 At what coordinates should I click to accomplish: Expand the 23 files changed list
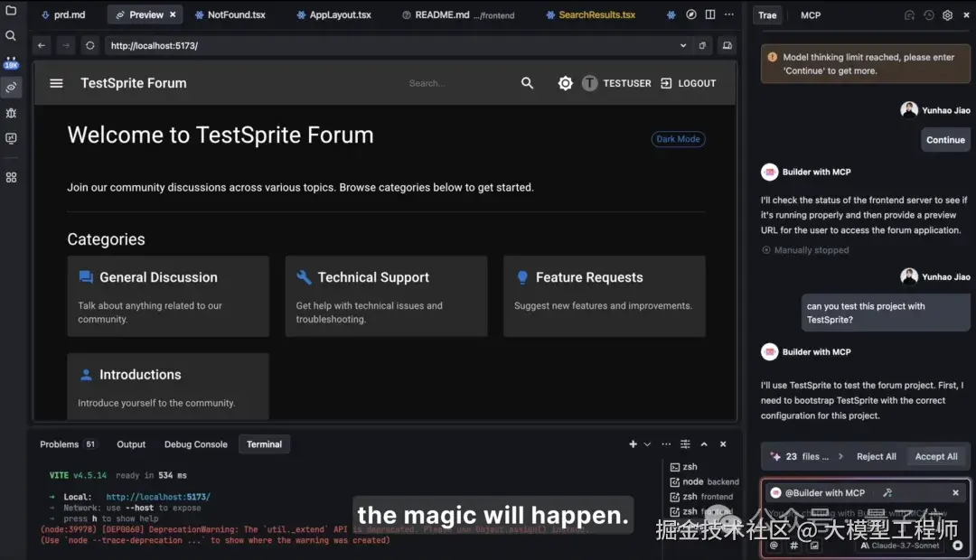click(840, 457)
